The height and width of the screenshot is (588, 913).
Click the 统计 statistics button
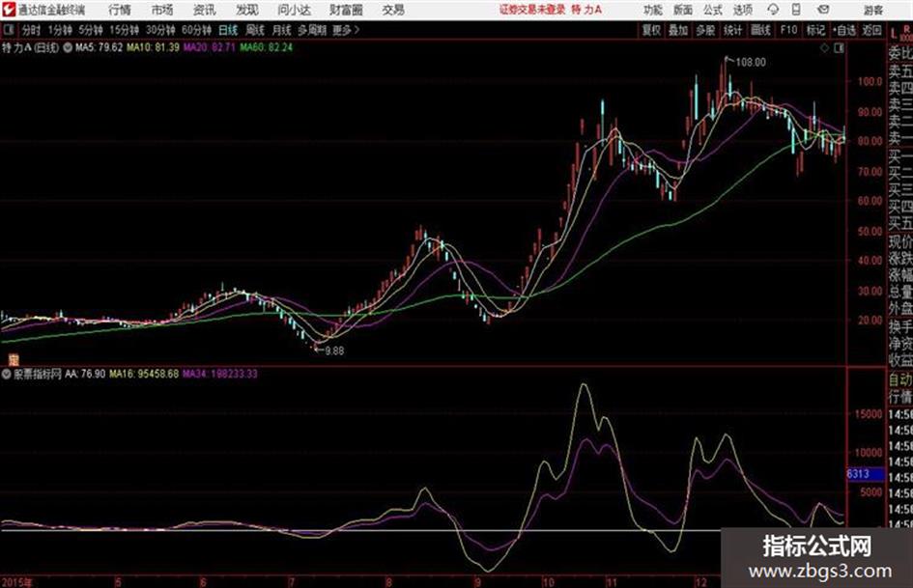732,30
